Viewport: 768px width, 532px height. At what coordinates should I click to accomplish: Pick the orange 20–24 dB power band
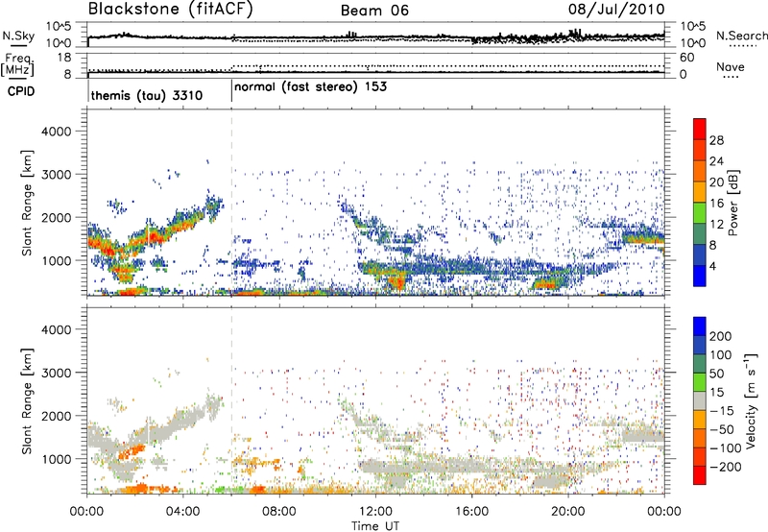coord(700,171)
